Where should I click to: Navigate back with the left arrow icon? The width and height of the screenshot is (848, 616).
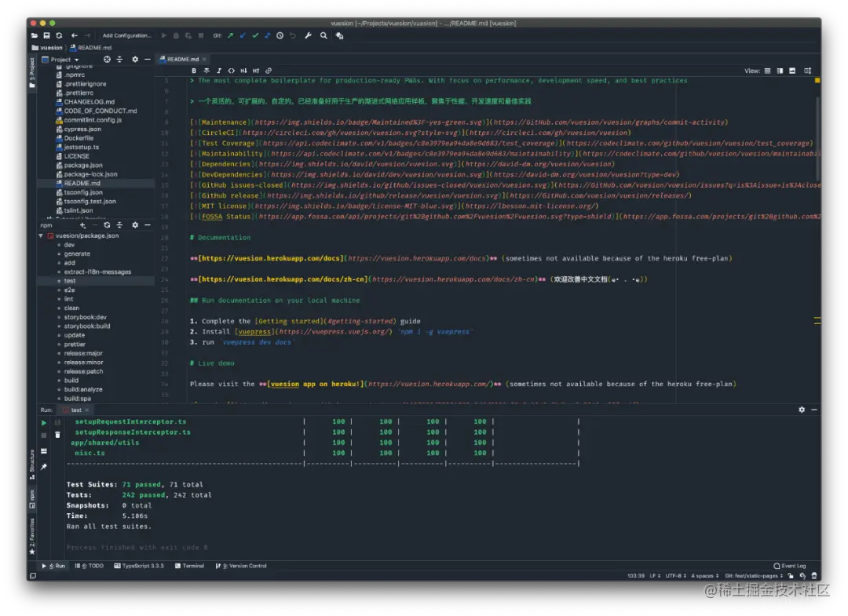tap(75, 35)
